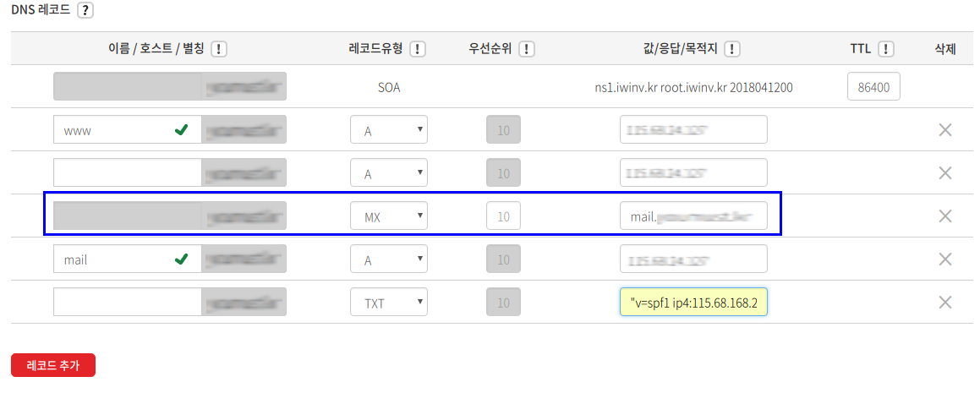Click the MX value field starting with mail.
Screen dimensions: 980x393
693,216
